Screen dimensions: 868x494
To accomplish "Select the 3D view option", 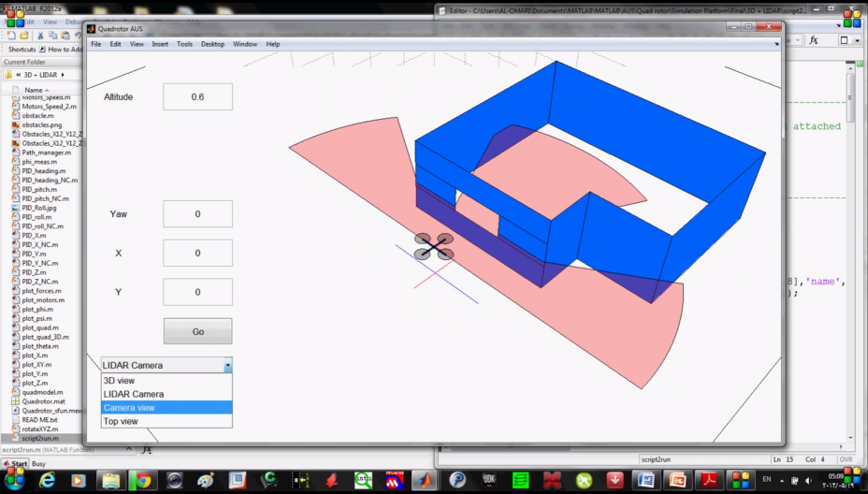I will 166,381.
